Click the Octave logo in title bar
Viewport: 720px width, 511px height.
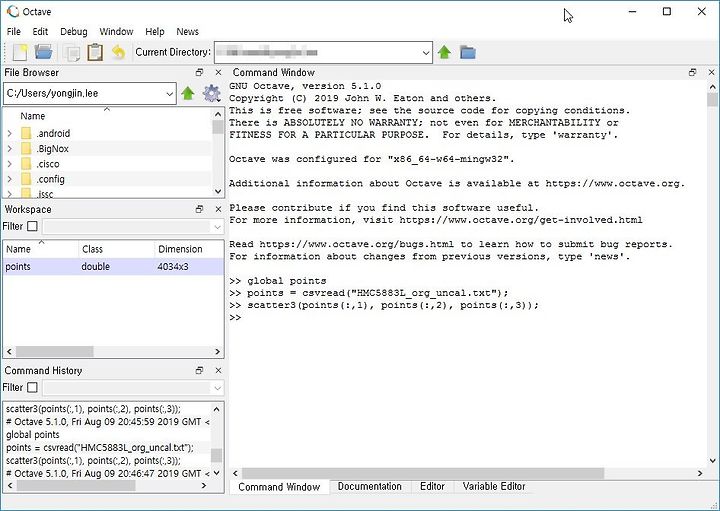[13, 11]
